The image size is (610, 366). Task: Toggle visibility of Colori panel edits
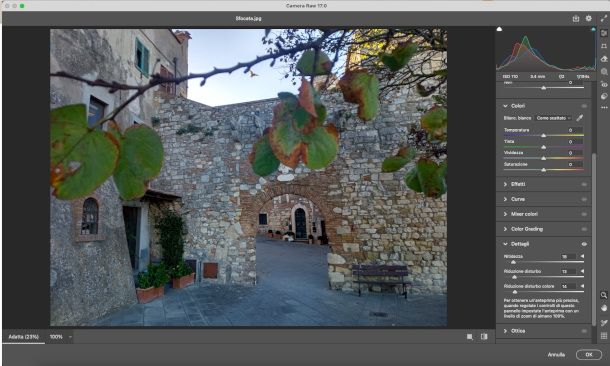(584, 106)
